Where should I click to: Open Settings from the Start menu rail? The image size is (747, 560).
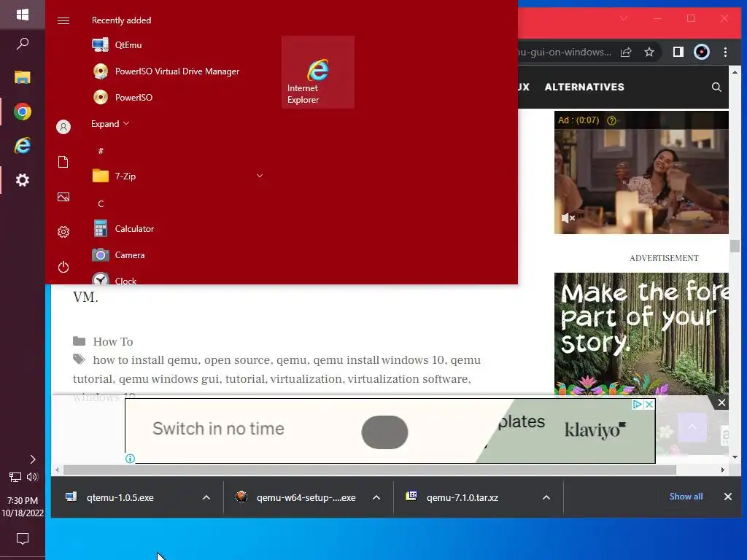tap(63, 232)
